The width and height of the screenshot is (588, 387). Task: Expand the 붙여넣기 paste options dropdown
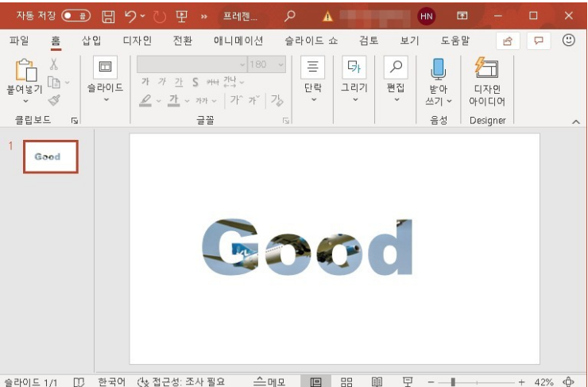tap(25, 101)
